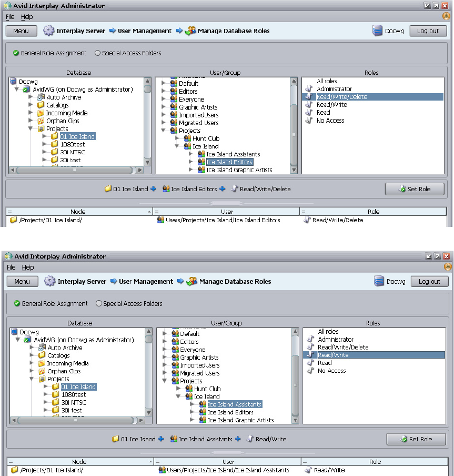
Task: Click the Interplay Server gear icon in bottom window
Action: [50, 281]
